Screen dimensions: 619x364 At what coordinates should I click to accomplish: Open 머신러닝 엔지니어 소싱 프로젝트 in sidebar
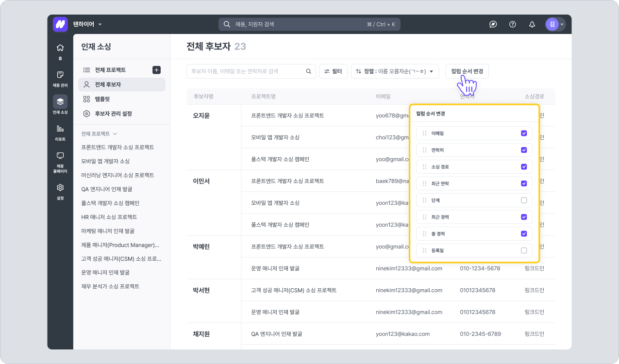point(118,175)
